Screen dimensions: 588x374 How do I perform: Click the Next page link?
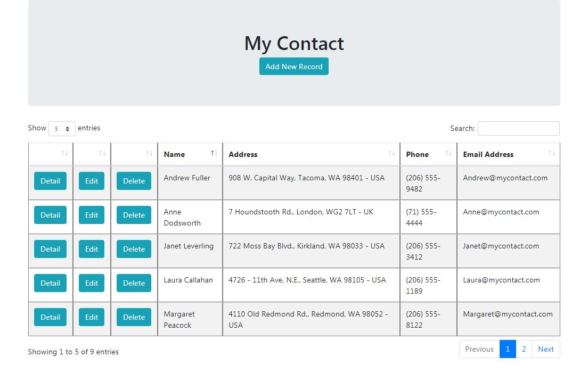545,350
